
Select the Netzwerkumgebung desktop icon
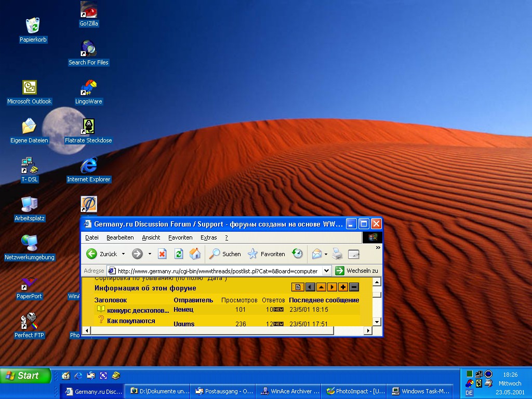point(30,248)
